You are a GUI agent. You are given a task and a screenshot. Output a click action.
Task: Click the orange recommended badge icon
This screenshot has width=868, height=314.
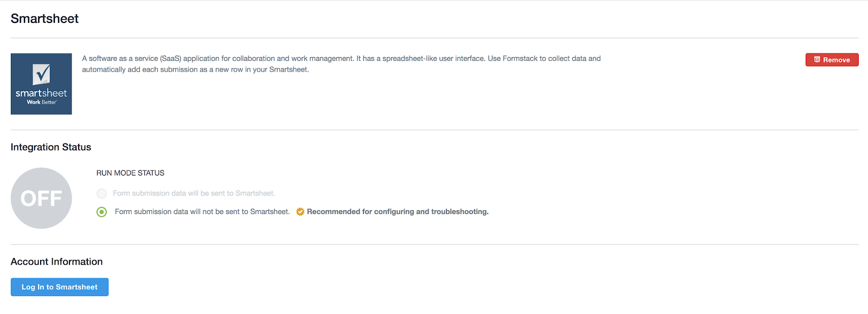tap(299, 211)
